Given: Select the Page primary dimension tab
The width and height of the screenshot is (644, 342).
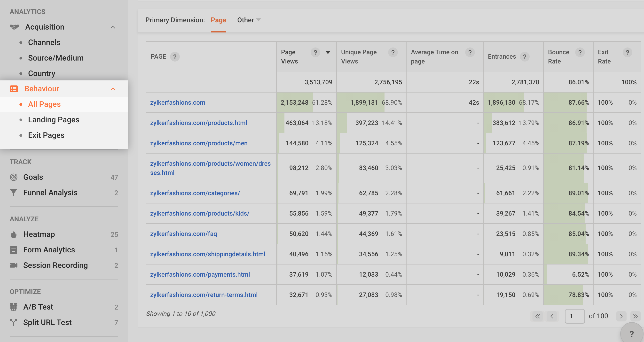Looking at the screenshot, I should [x=218, y=20].
